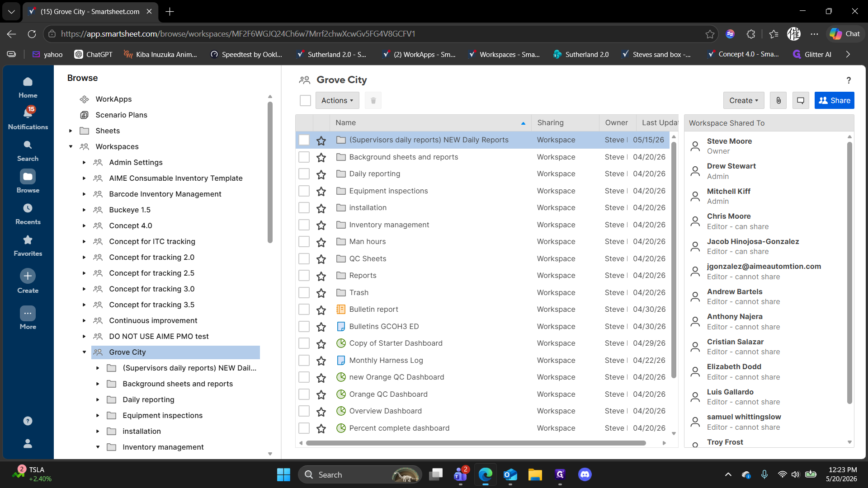Open the account profile icon in the sidebar
Image resolution: width=868 pixels, height=488 pixels.
click(28, 444)
